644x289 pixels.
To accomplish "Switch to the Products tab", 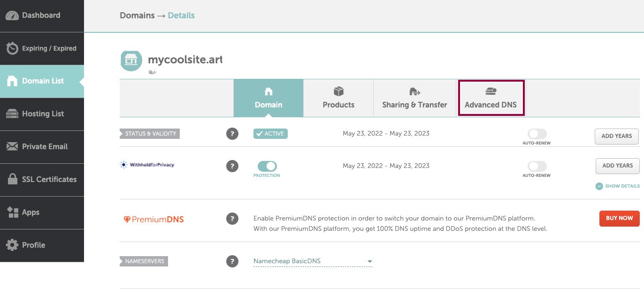I will click(338, 98).
